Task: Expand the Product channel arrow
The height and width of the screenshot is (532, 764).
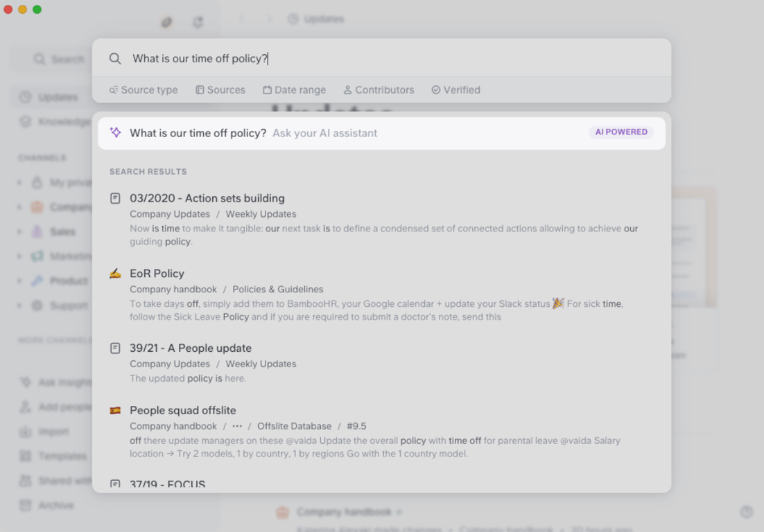Action: click(x=19, y=281)
